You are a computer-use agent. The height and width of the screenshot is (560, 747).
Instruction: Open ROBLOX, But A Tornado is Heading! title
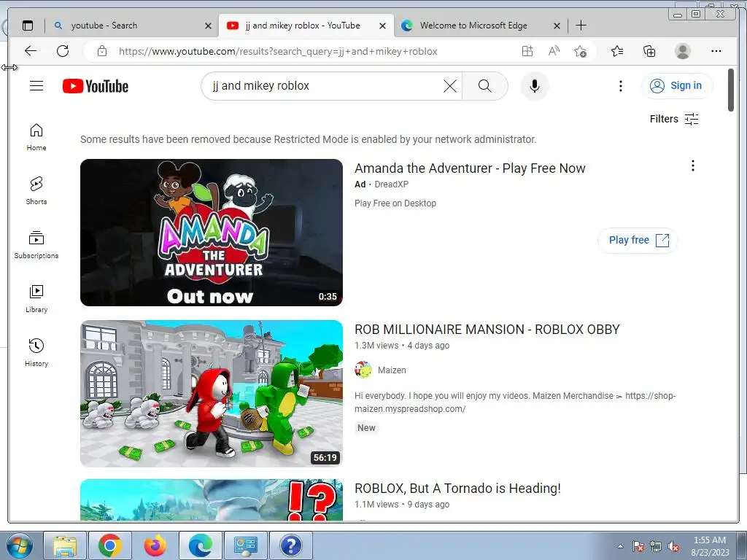[x=457, y=488]
